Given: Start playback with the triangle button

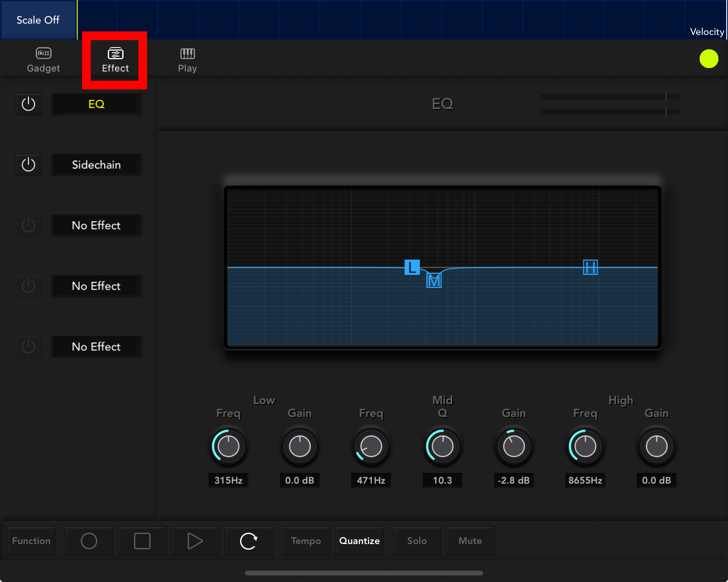Looking at the screenshot, I should (x=196, y=541).
